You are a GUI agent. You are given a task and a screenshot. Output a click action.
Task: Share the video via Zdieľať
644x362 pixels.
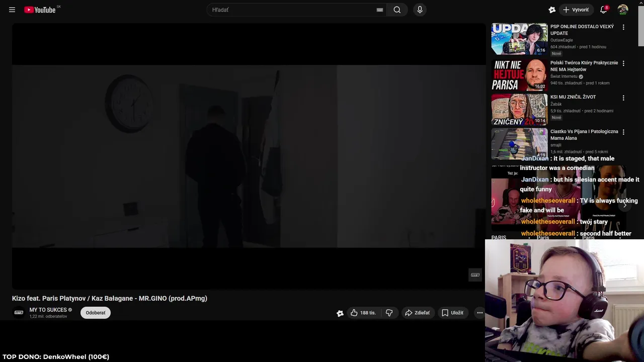click(x=418, y=313)
